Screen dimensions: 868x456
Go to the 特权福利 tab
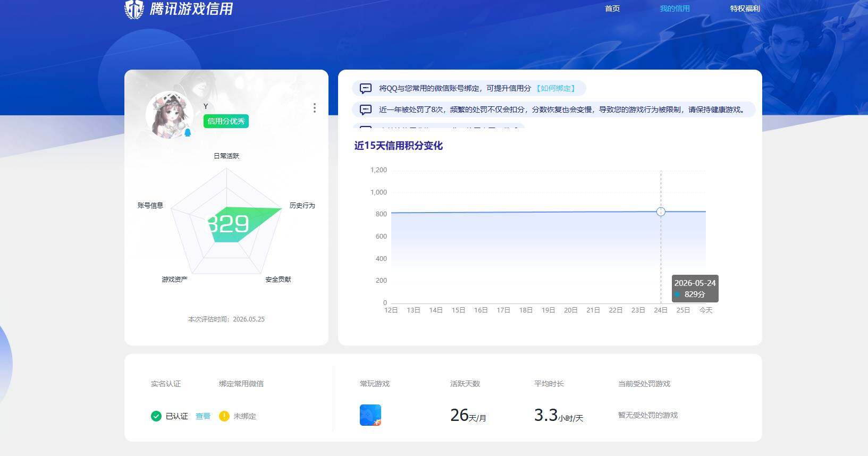point(745,9)
